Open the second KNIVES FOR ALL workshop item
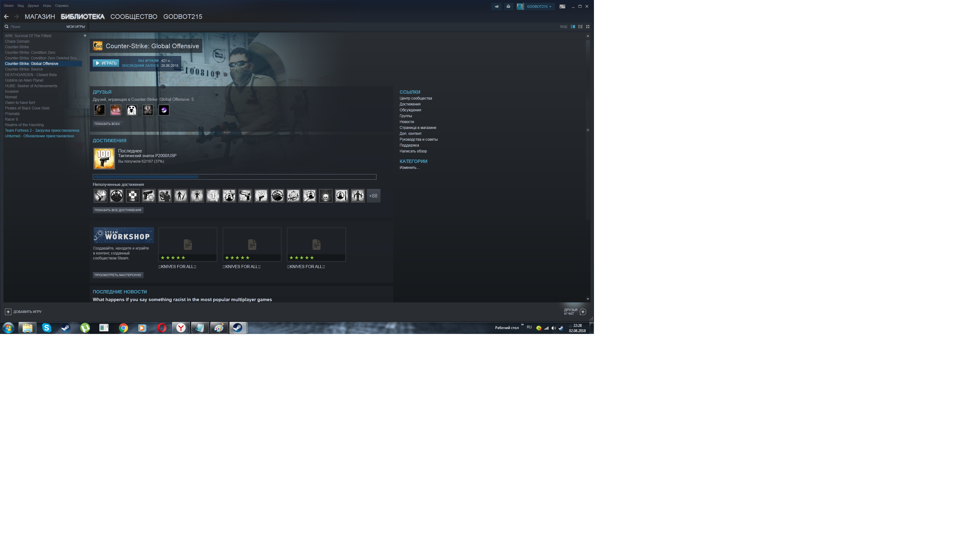The height and width of the screenshot is (551, 980). [252, 245]
